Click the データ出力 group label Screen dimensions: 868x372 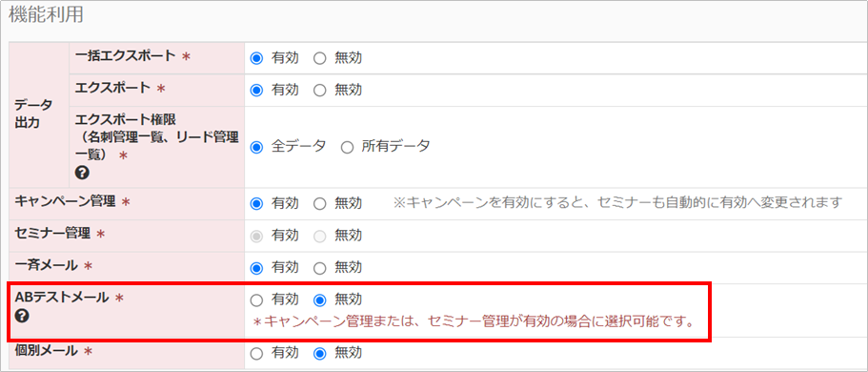point(33,114)
